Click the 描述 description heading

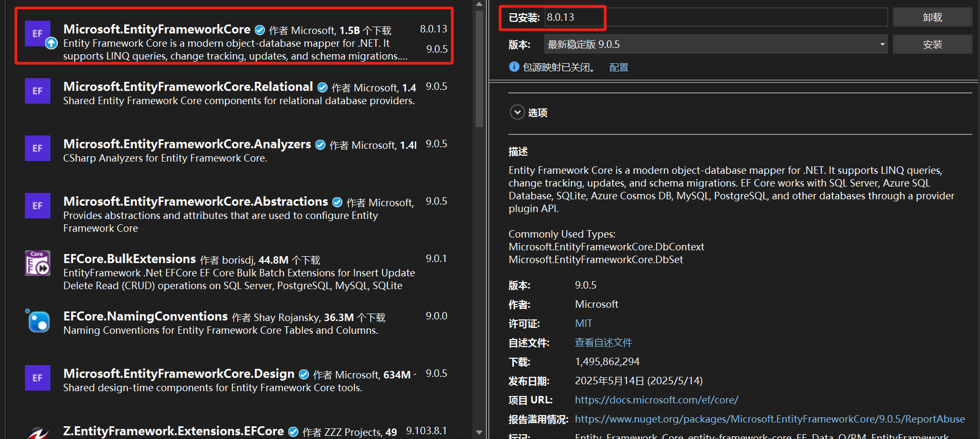coord(518,151)
